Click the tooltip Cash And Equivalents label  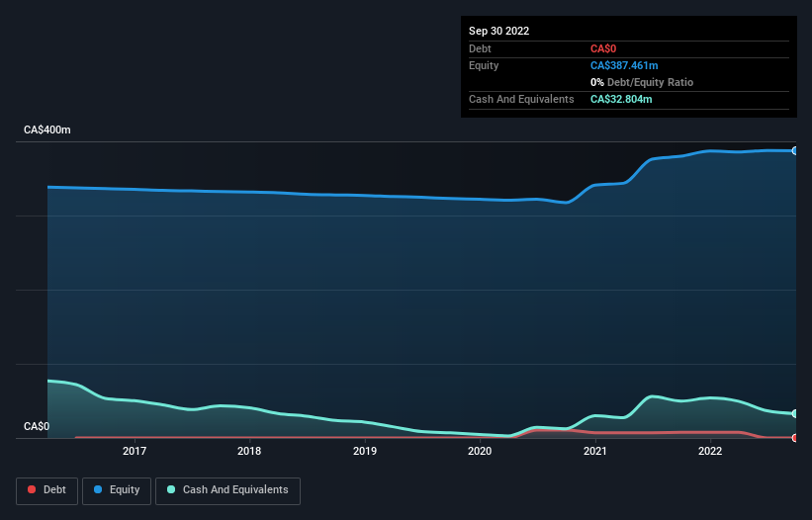pyautogui.click(x=521, y=99)
